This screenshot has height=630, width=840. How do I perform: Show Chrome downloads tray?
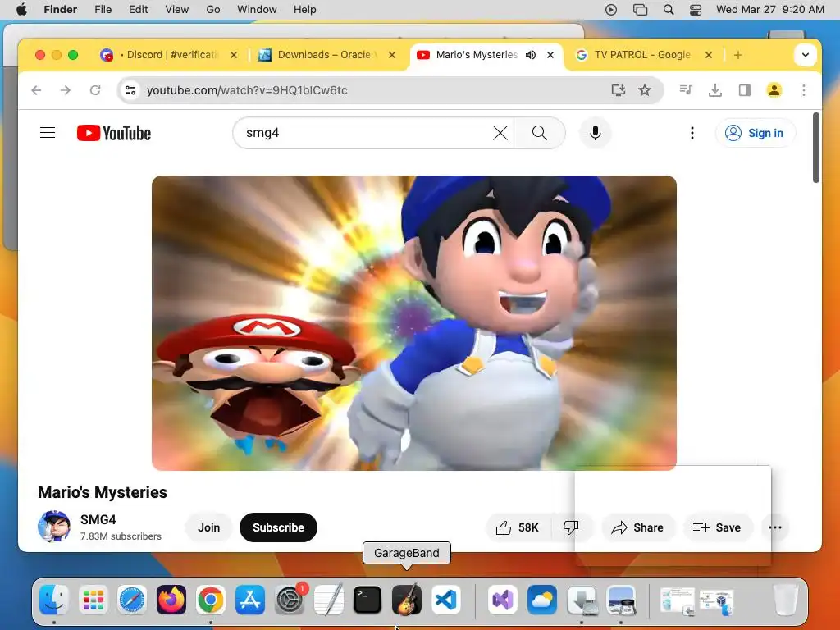715,90
